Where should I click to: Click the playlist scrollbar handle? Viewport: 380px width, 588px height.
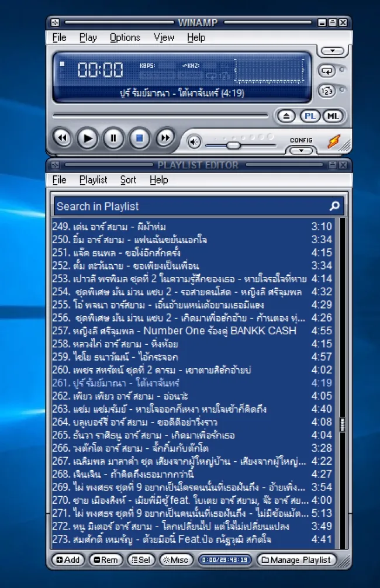(342, 424)
